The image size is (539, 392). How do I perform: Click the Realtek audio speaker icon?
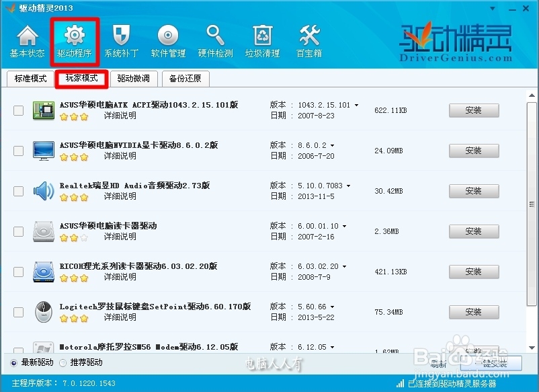click(44, 191)
